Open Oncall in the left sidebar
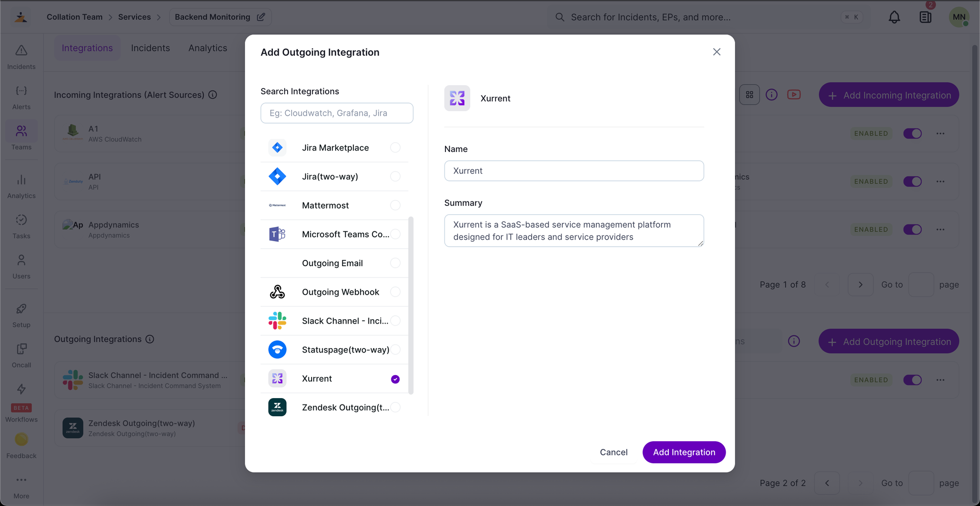Viewport: 980px width, 506px height. coord(21,355)
